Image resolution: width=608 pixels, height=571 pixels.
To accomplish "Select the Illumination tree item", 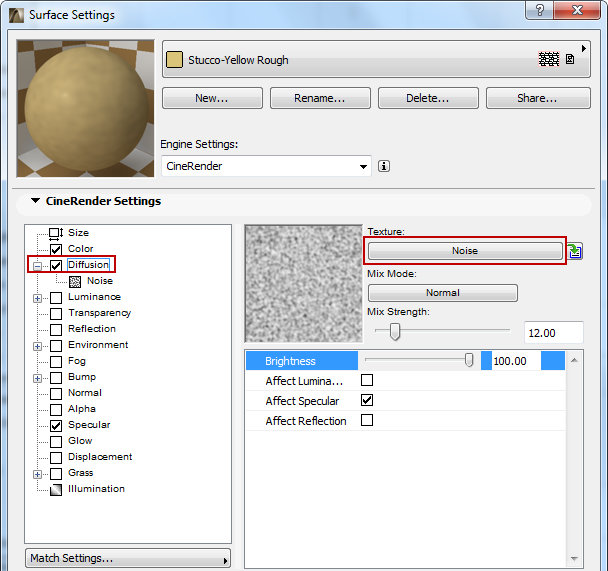I will pyautogui.click(x=96, y=489).
